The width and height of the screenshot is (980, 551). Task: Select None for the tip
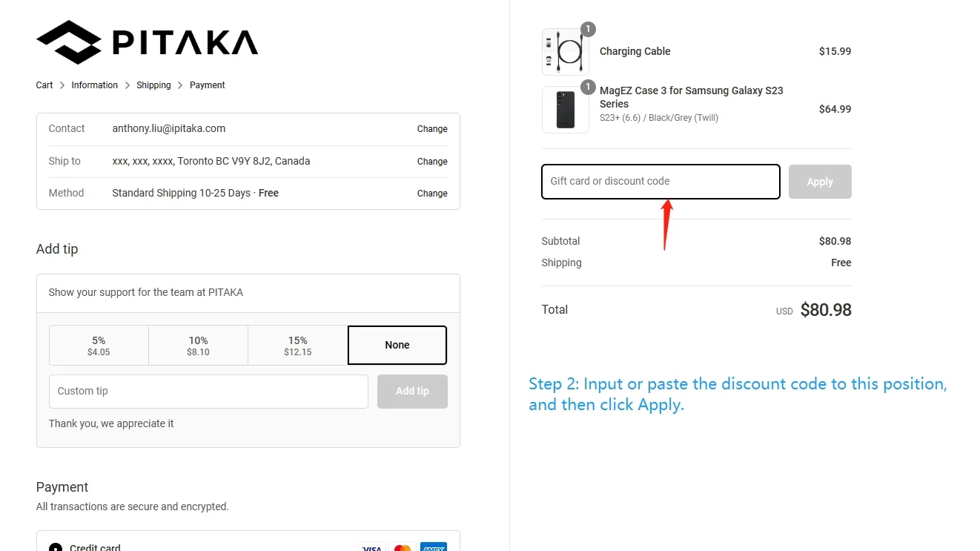(x=397, y=346)
